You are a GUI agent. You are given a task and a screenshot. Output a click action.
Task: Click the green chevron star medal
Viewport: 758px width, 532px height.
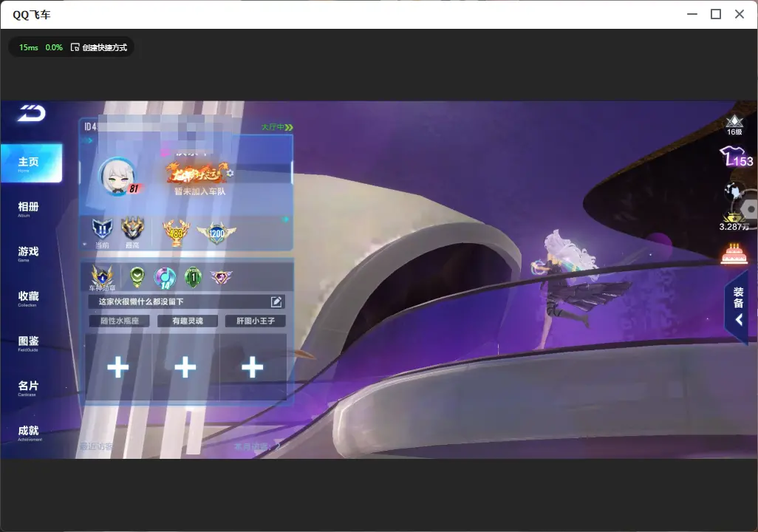(137, 277)
